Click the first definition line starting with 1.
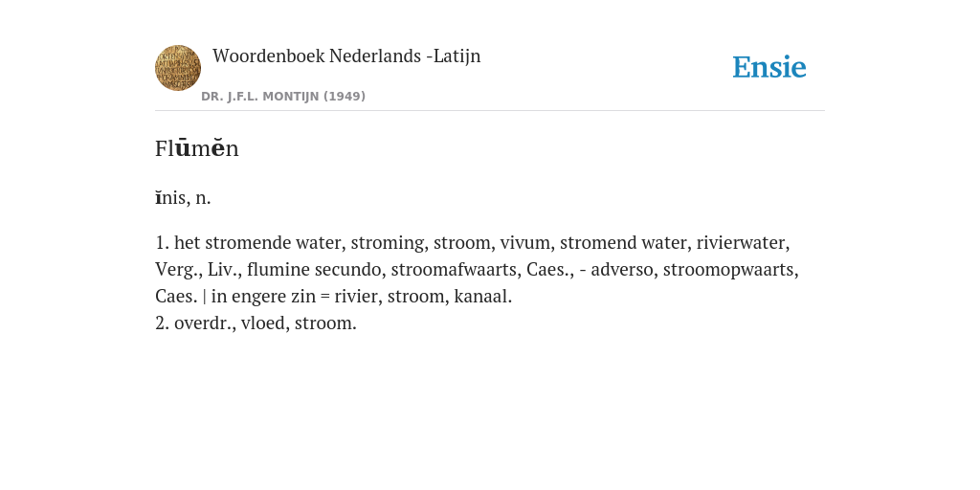 click(x=473, y=242)
